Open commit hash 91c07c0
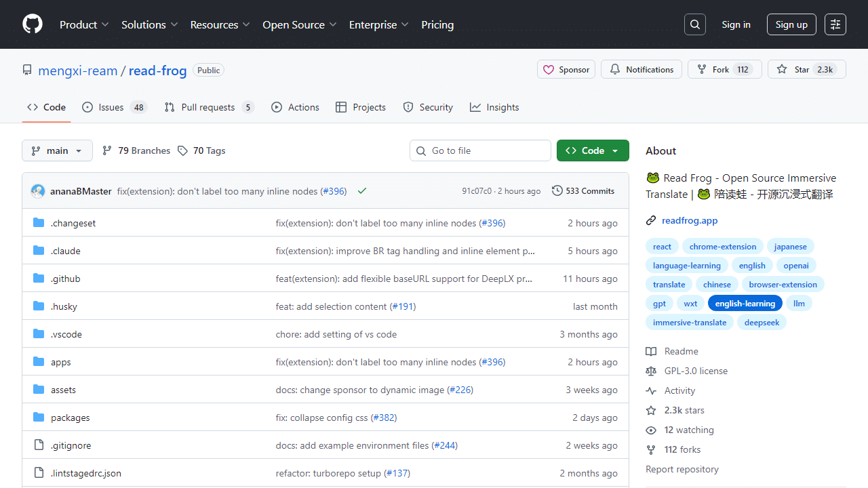The height and width of the screenshot is (488, 868). coord(477,191)
